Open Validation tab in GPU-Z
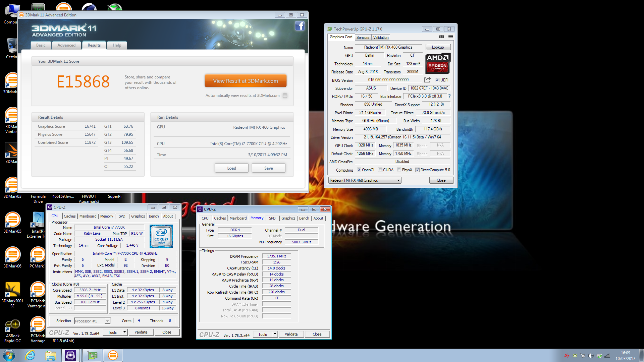 pyautogui.click(x=381, y=38)
